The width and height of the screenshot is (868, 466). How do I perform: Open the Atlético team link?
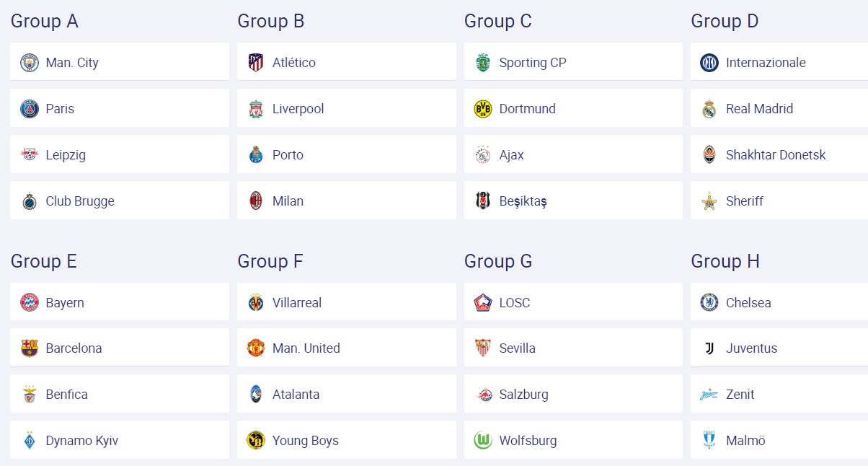coord(294,63)
